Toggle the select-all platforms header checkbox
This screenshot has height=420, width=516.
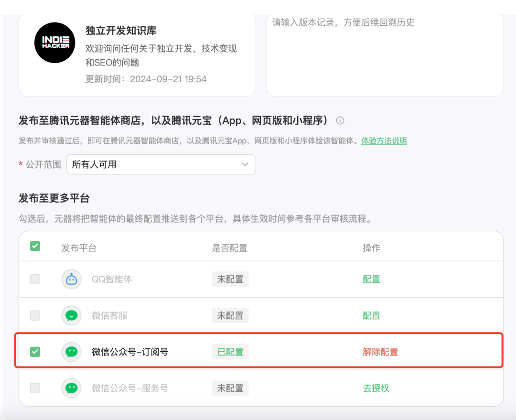(x=35, y=246)
